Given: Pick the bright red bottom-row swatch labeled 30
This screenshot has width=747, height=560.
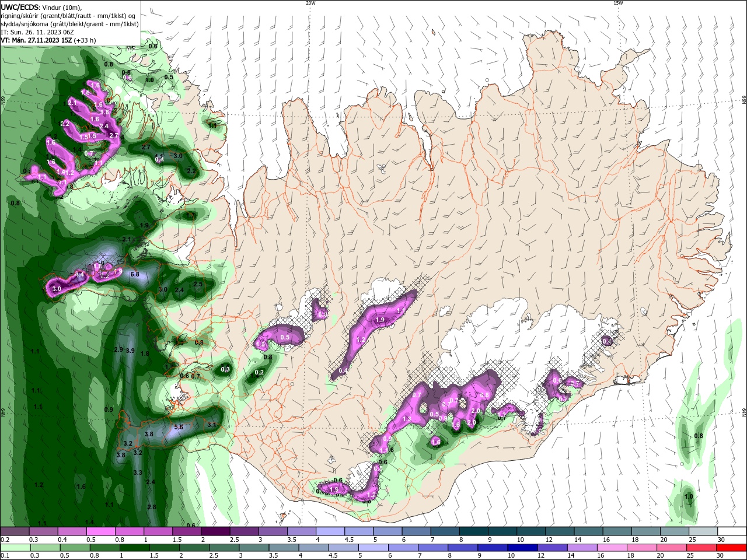Looking at the screenshot, I should [x=732, y=548].
